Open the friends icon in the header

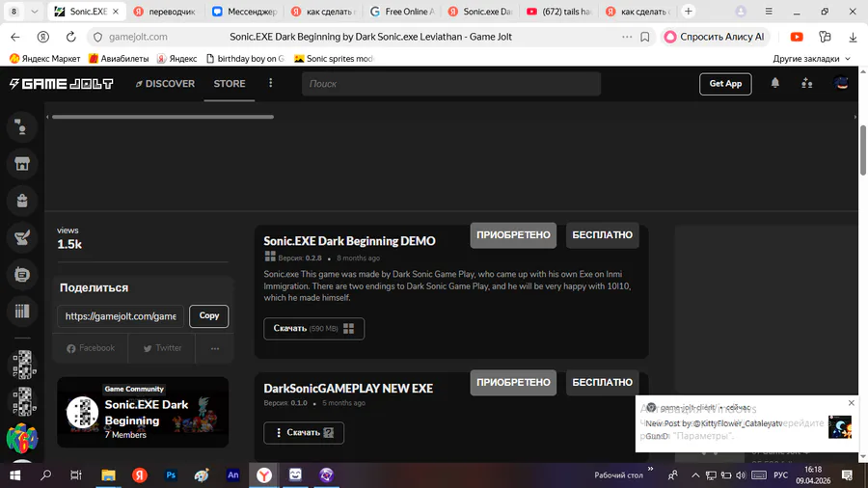[807, 83]
